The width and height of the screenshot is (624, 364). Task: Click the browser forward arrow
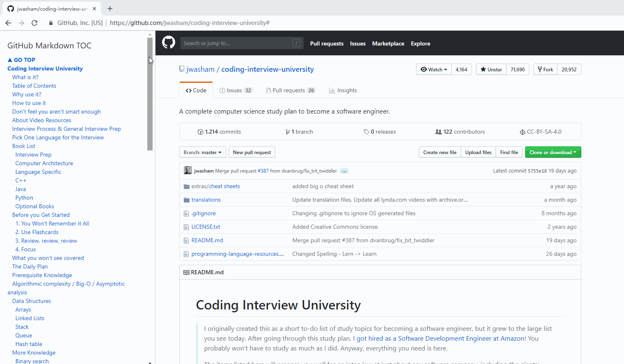tap(21, 23)
